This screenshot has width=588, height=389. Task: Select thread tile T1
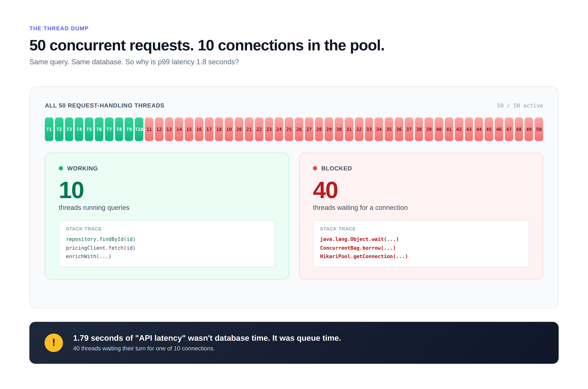(49, 129)
